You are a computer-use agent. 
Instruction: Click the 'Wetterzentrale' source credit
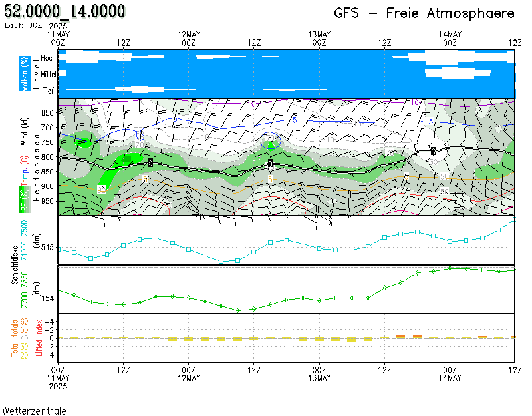click(x=35, y=411)
